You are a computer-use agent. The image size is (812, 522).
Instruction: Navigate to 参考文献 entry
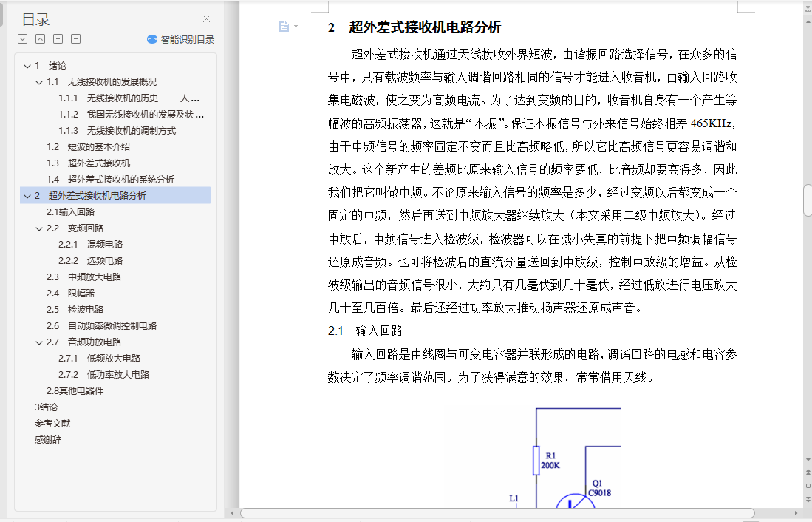52,424
